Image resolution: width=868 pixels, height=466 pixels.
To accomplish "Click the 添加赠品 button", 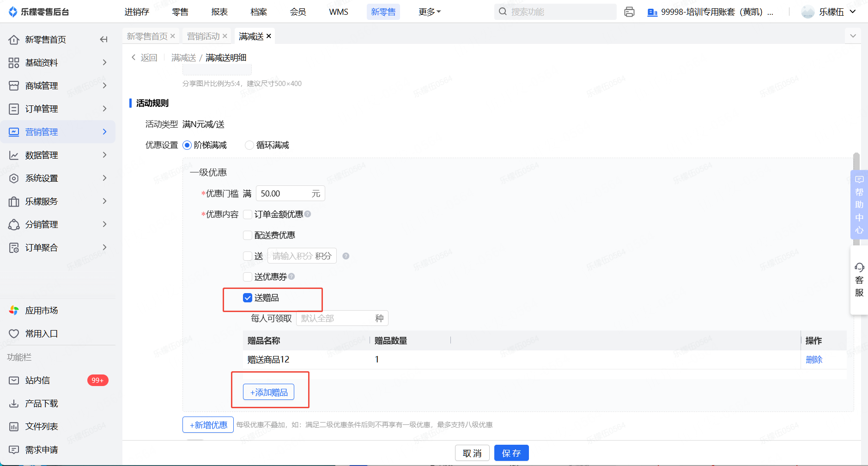I will (x=269, y=392).
